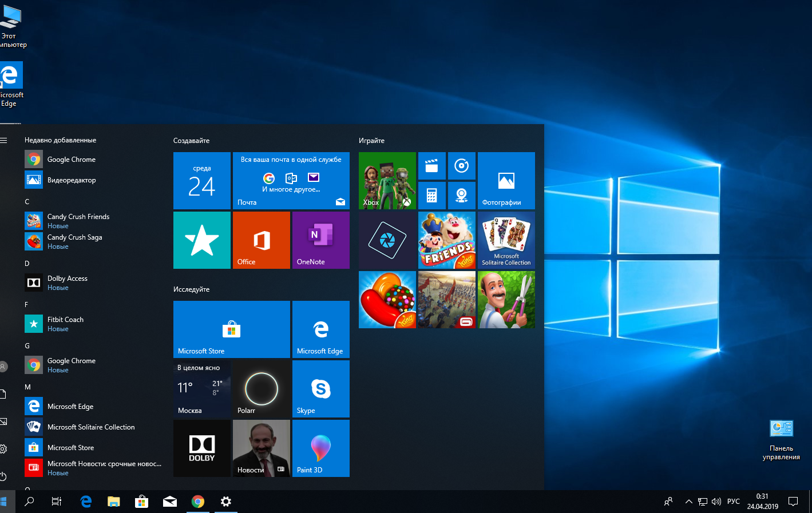
Task: Launch Candy Crush Friends from app list
Action: (x=93, y=221)
